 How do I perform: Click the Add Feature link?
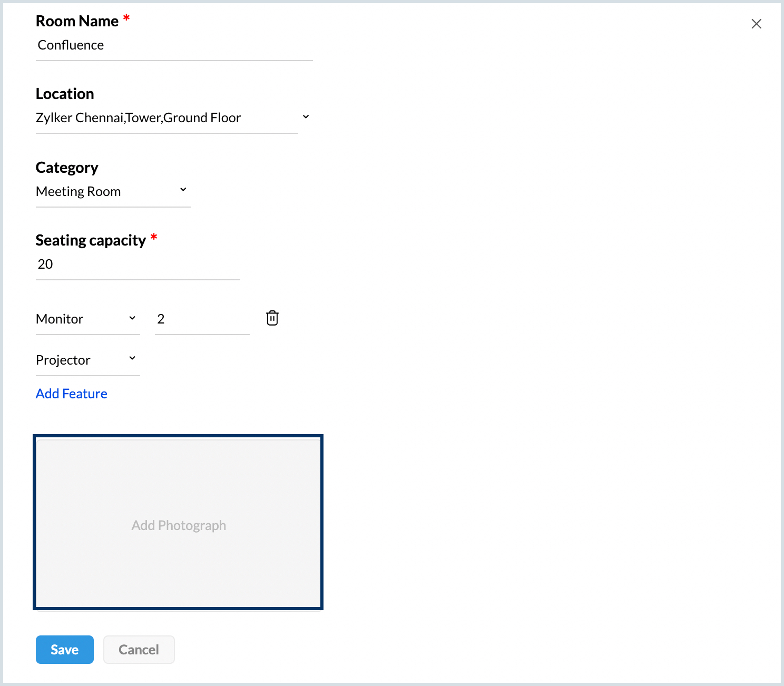coord(71,394)
